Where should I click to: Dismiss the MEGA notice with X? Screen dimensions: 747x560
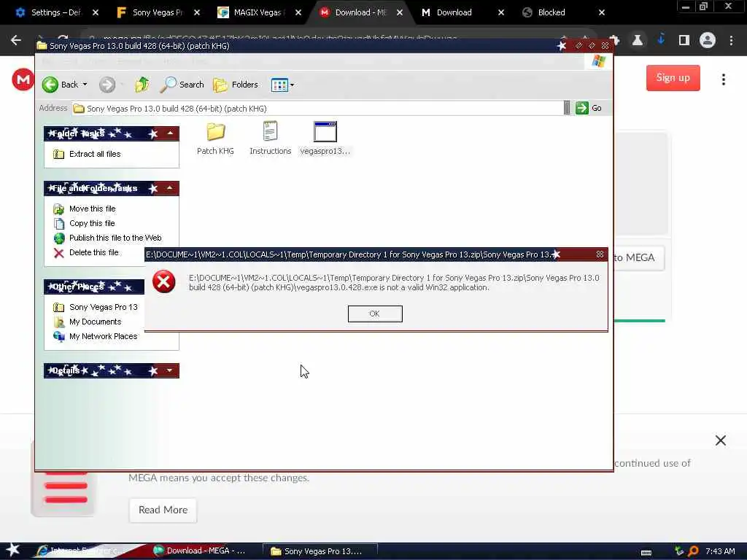720,440
